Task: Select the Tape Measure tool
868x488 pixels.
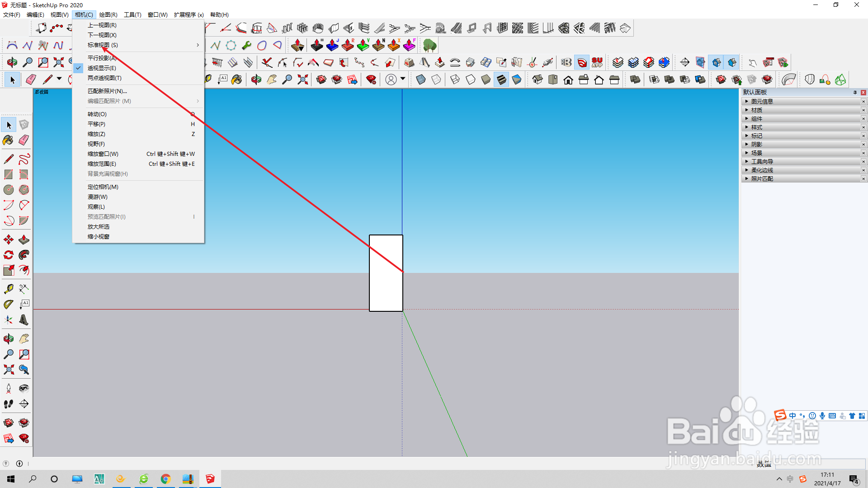Action: 8,289
